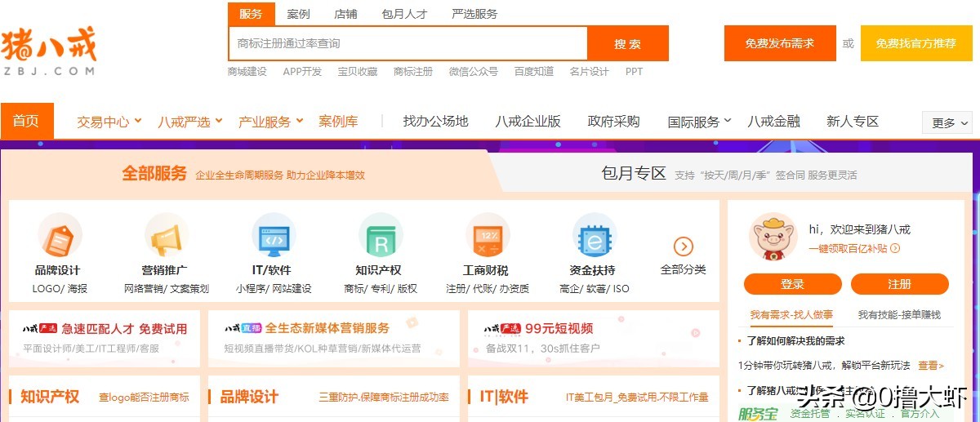
Task: Open the 营销推广 megaphone icon
Action: click(x=167, y=236)
